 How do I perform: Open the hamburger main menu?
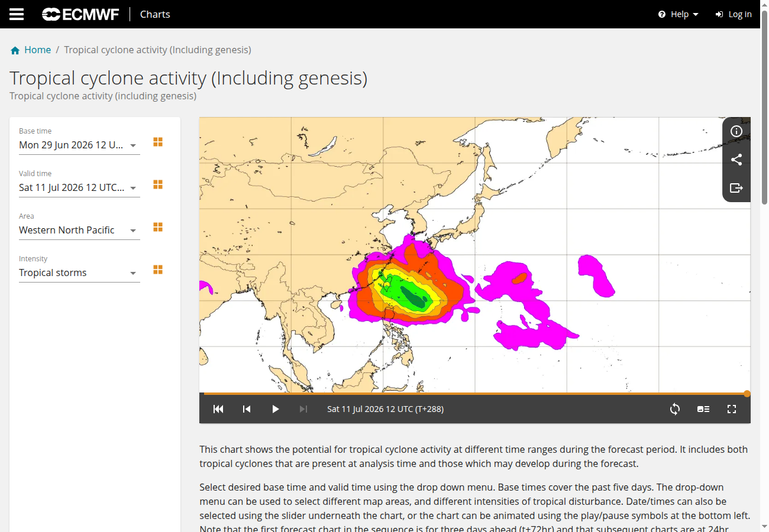pyautogui.click(x=17, y=14)
